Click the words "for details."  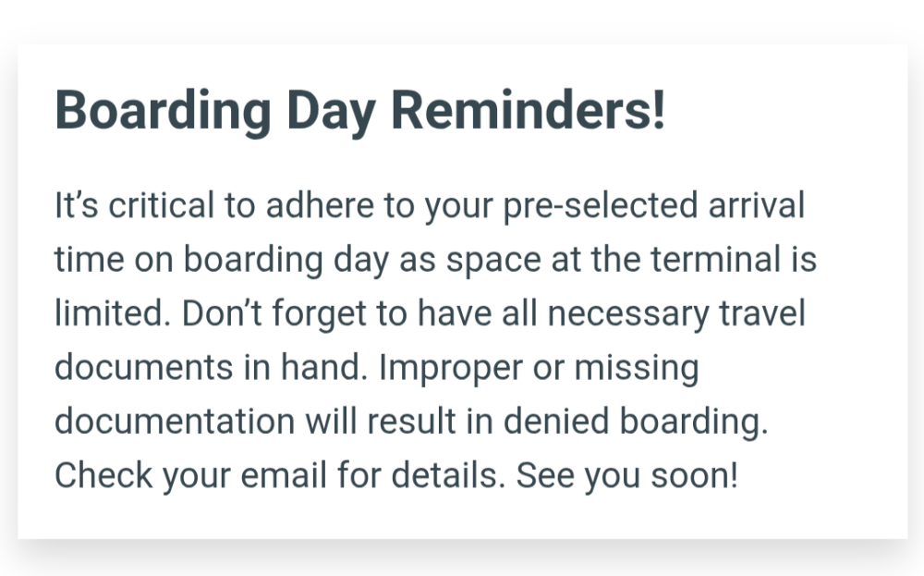coord(421,475)
